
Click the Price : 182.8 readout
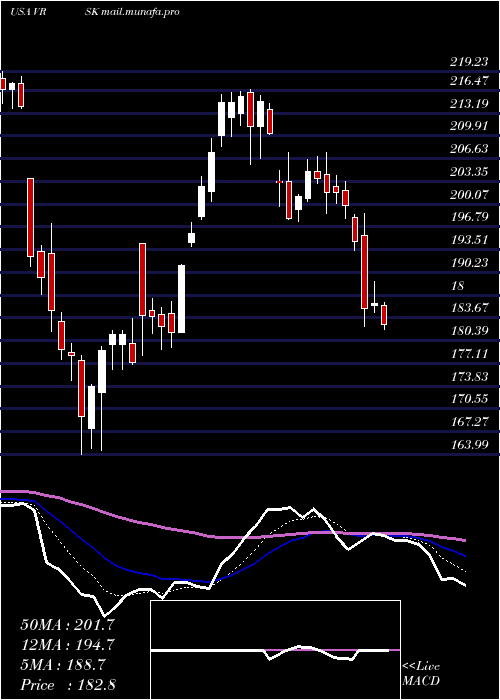coord(68,685)
